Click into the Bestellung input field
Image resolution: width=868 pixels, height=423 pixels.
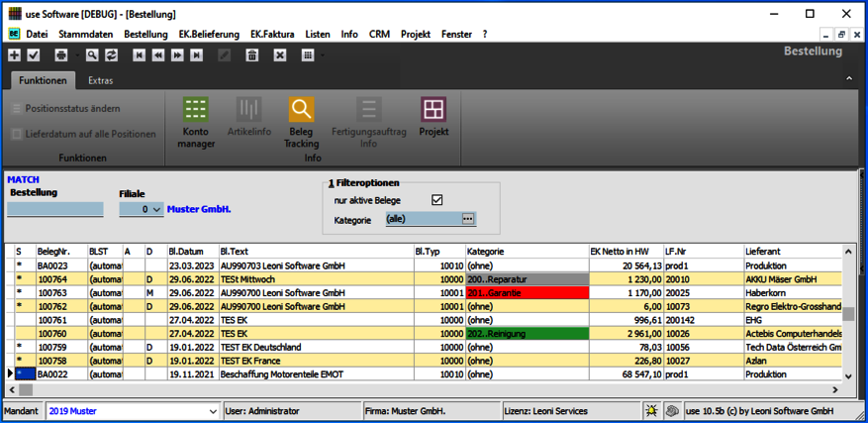tap(55, 209)
